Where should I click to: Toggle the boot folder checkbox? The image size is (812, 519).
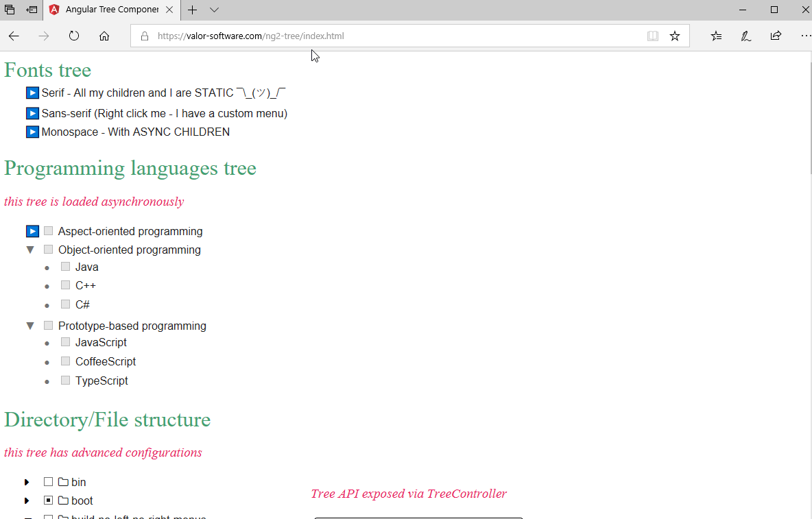[48, 500]
